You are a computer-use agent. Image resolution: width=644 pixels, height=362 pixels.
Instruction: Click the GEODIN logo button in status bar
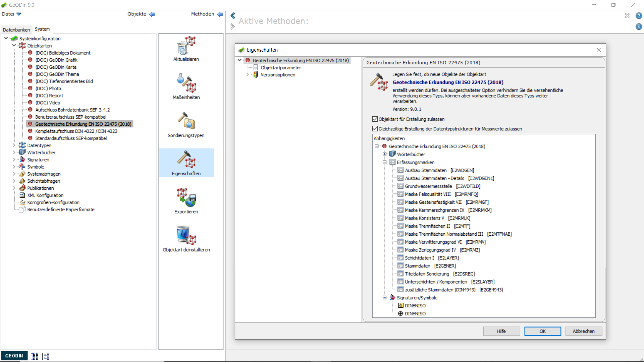(14, 356)
